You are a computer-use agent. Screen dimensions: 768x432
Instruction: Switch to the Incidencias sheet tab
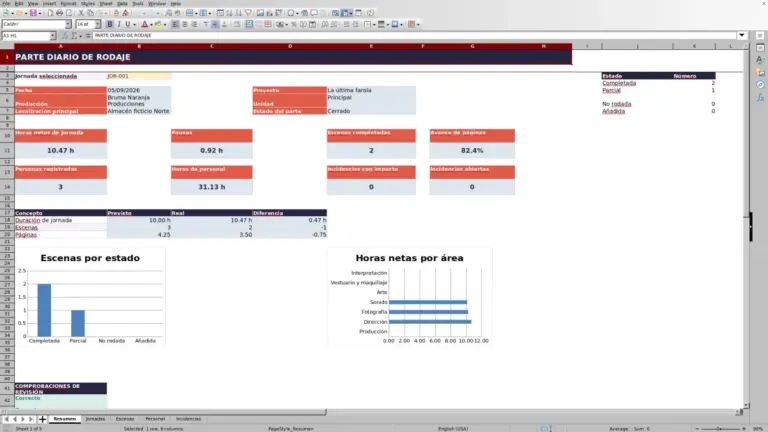[x=189, y=419]
